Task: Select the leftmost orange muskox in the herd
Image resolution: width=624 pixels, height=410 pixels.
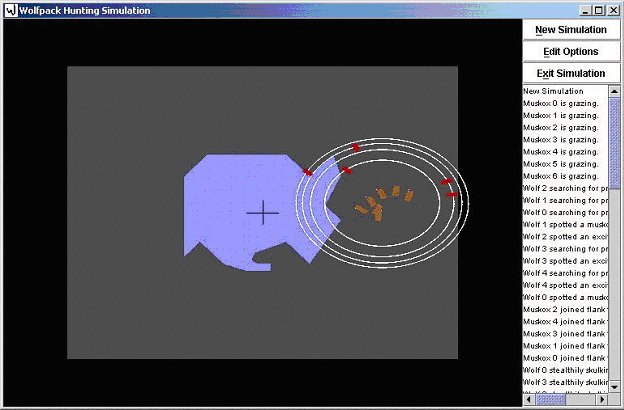Action: tap(362, 208)
